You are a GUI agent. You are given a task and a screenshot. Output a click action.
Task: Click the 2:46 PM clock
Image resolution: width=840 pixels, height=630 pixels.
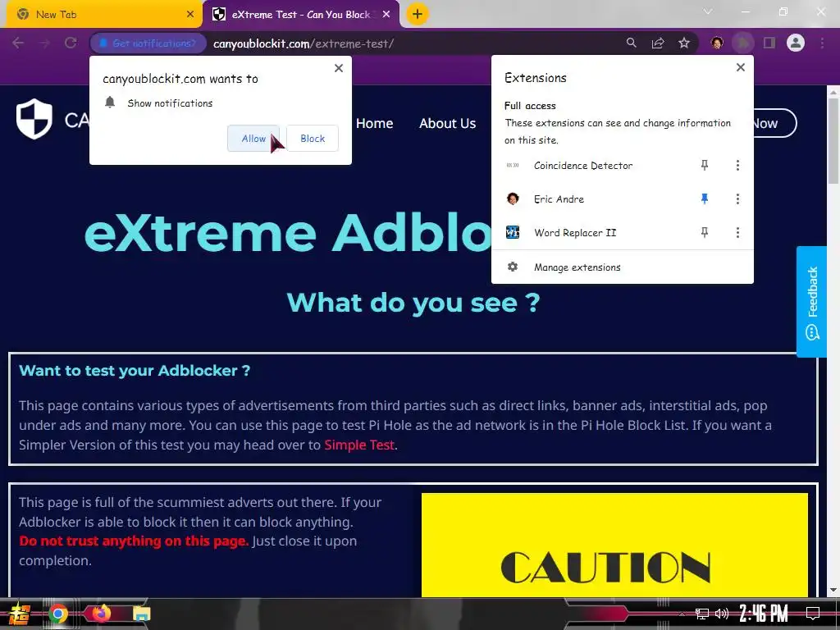pos(763,614)
